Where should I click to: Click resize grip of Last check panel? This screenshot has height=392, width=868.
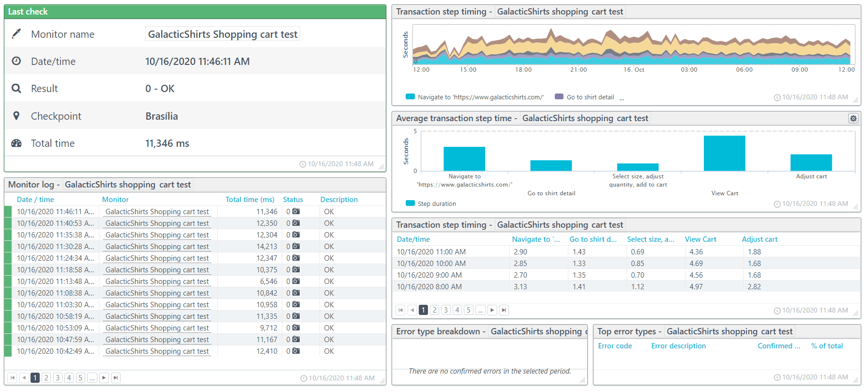pos(381,167)
